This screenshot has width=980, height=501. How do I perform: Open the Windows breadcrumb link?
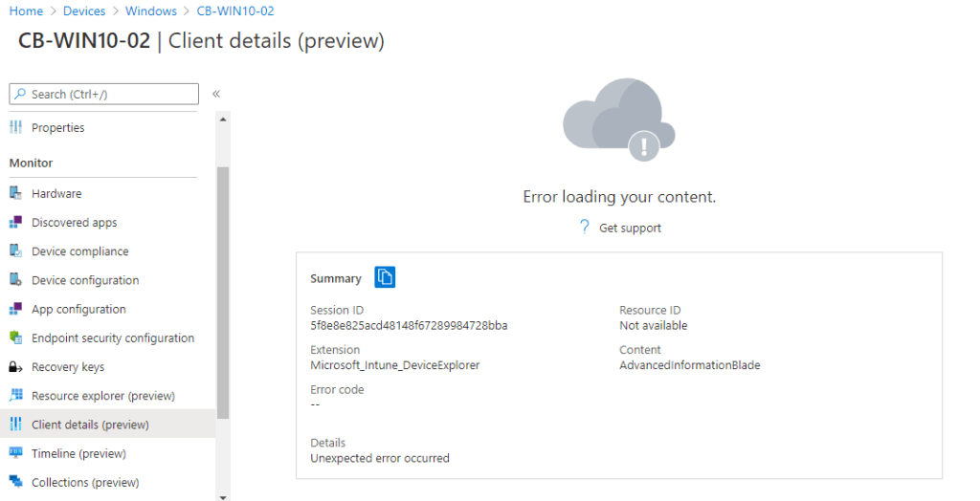coord(151,11)
